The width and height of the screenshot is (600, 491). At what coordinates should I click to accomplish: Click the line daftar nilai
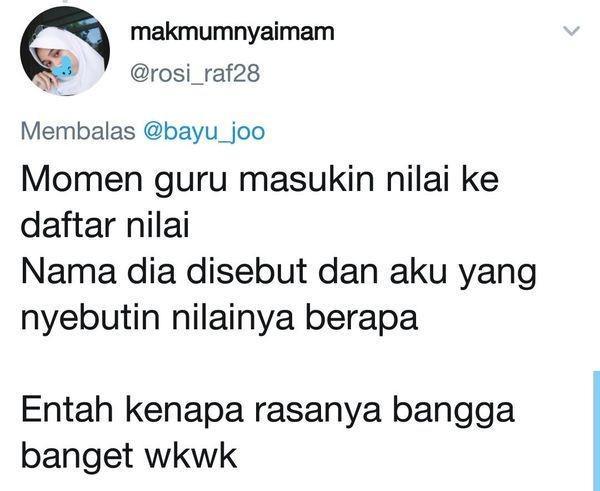tap(105, 225)
